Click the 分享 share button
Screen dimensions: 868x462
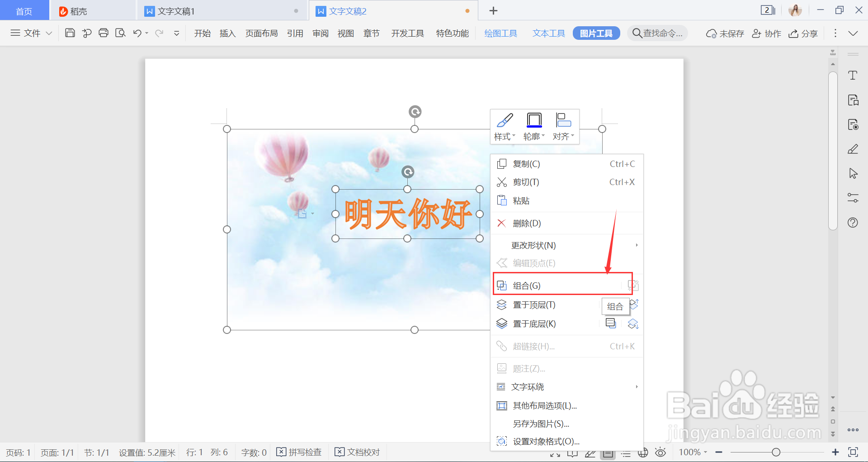pyautogui.click(x=803, y=33)
